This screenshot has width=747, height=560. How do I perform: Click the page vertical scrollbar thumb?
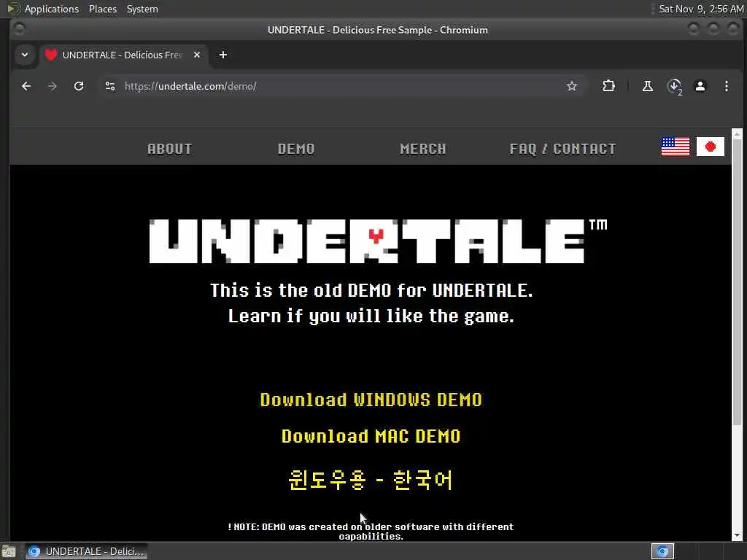[x=737, y=281]
